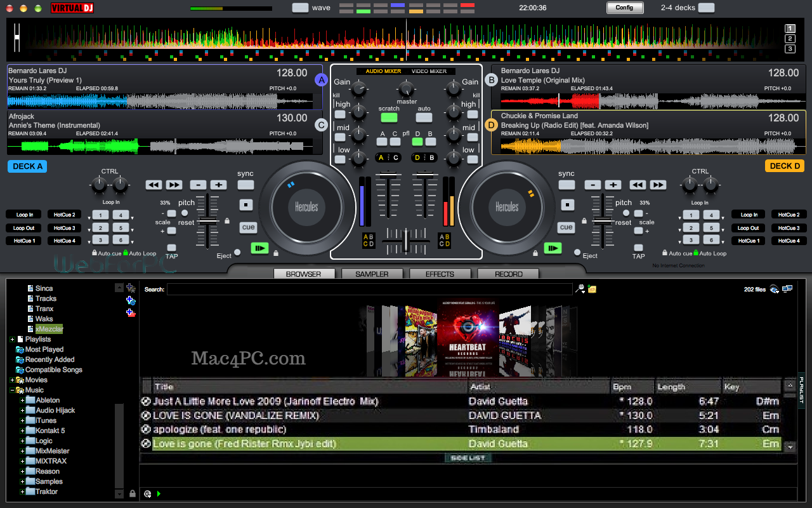Eject the track from deck A
Screen dimensions: 812x508
click(237, 252)
